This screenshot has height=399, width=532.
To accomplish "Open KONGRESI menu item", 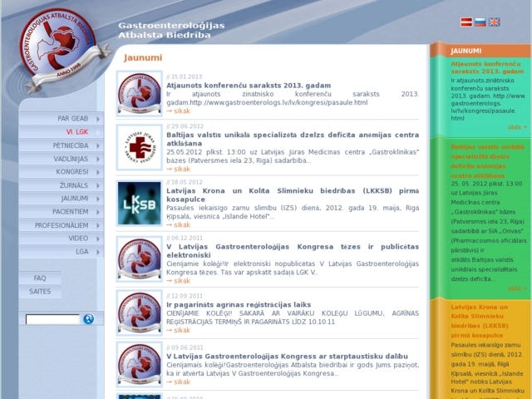I will [x=62, y=172].
